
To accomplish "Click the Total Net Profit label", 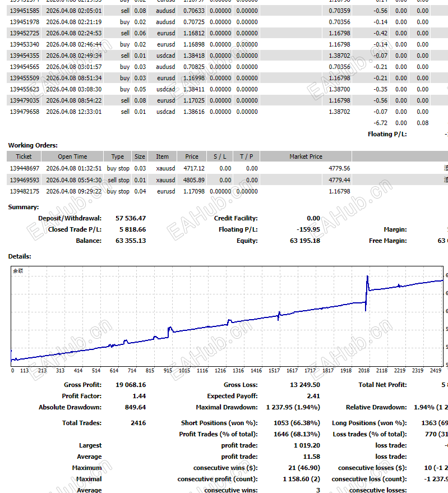I will [x=382, y=385].
